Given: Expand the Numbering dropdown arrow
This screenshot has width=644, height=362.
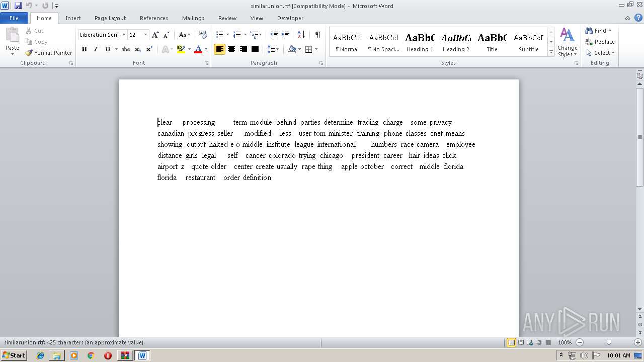Looking at the screenshot, I should (245, 35).
